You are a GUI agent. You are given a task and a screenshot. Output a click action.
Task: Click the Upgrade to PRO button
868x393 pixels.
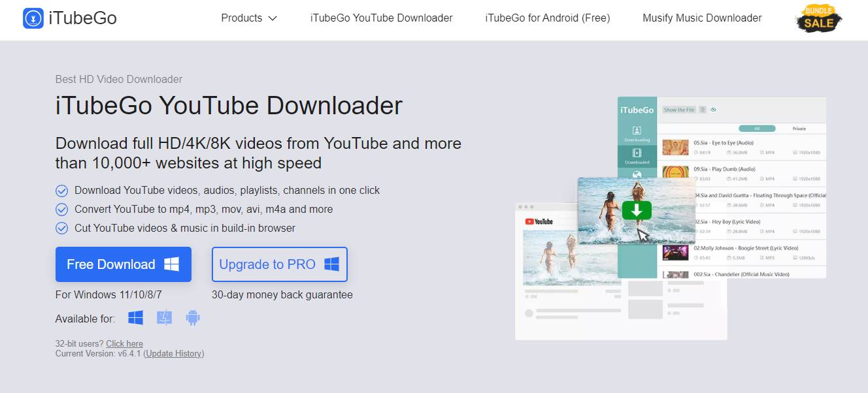coord(280,264)
